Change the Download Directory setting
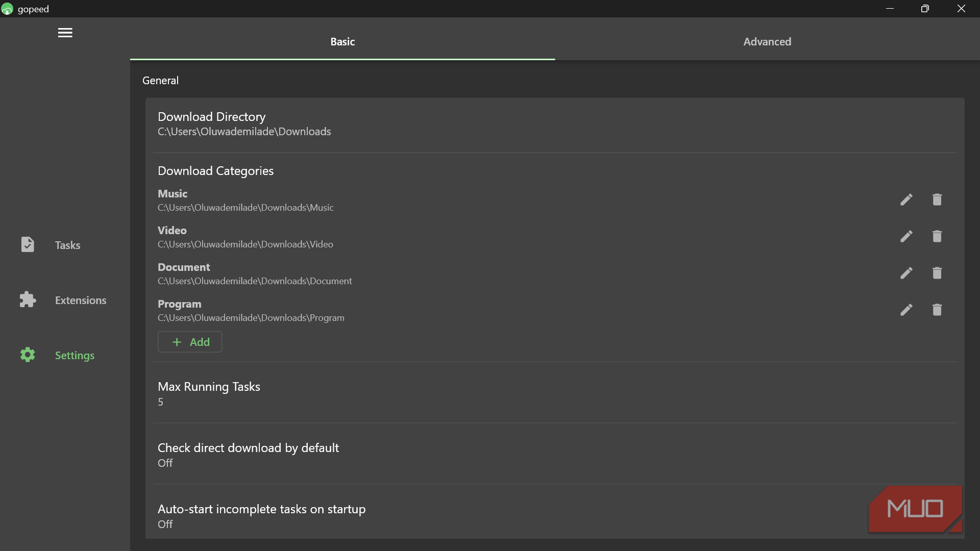 point(555,124)
